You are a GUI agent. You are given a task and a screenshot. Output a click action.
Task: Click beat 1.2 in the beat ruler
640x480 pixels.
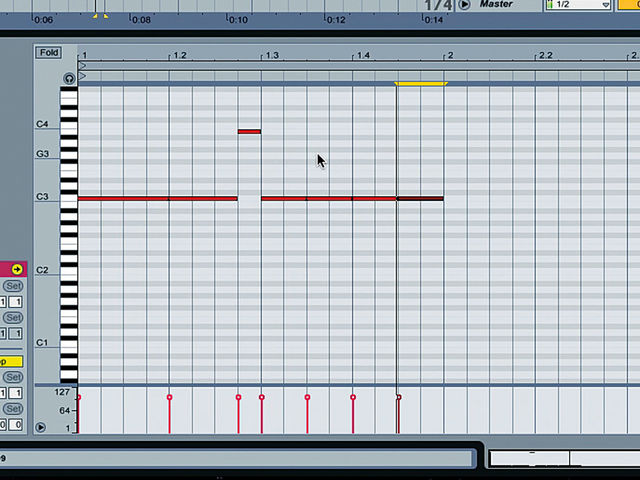click(x=180, y=55)
